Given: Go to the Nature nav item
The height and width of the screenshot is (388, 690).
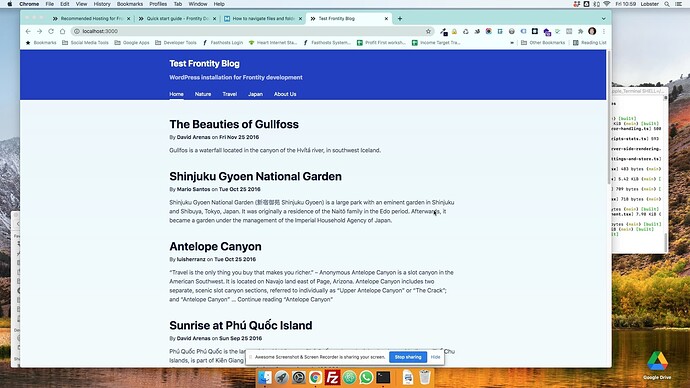Looking at the screenshot, I should point(203,94).
